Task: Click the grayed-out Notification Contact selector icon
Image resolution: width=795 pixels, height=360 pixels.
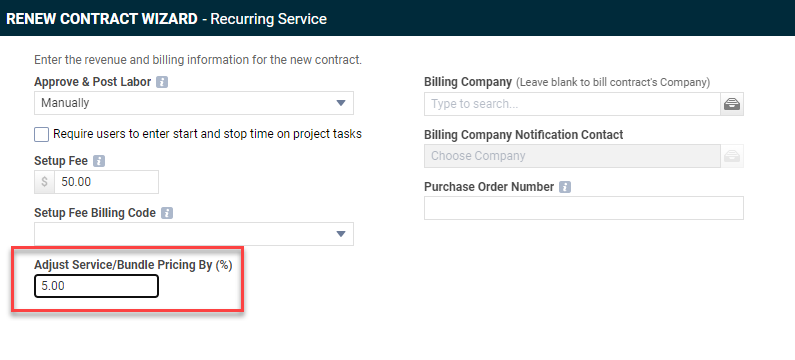Action: tap(732, 156)
